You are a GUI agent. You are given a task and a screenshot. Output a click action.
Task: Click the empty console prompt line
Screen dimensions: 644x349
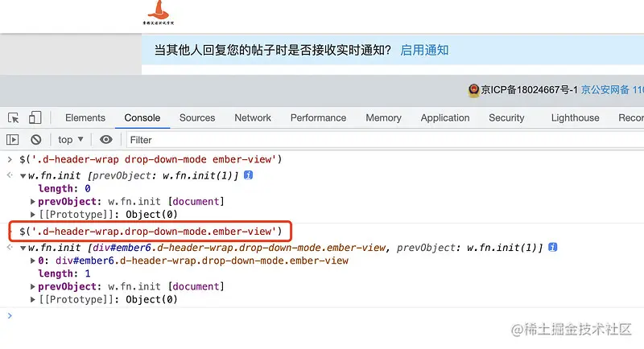click(x=322, y=315)
